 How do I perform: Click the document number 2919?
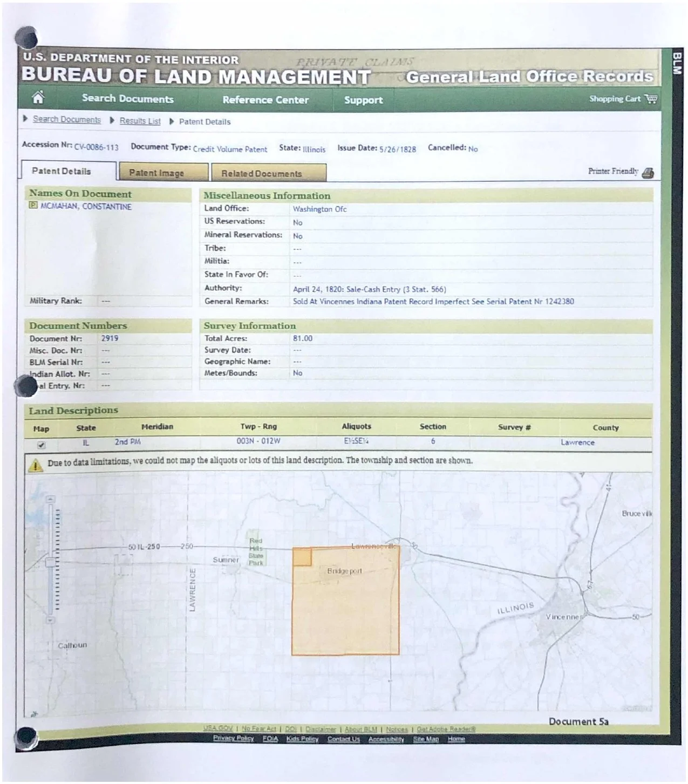[x=110, y=338]
